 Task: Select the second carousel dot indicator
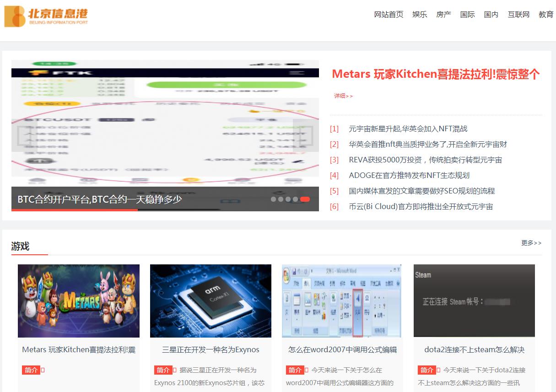click(x=281, y=199)
